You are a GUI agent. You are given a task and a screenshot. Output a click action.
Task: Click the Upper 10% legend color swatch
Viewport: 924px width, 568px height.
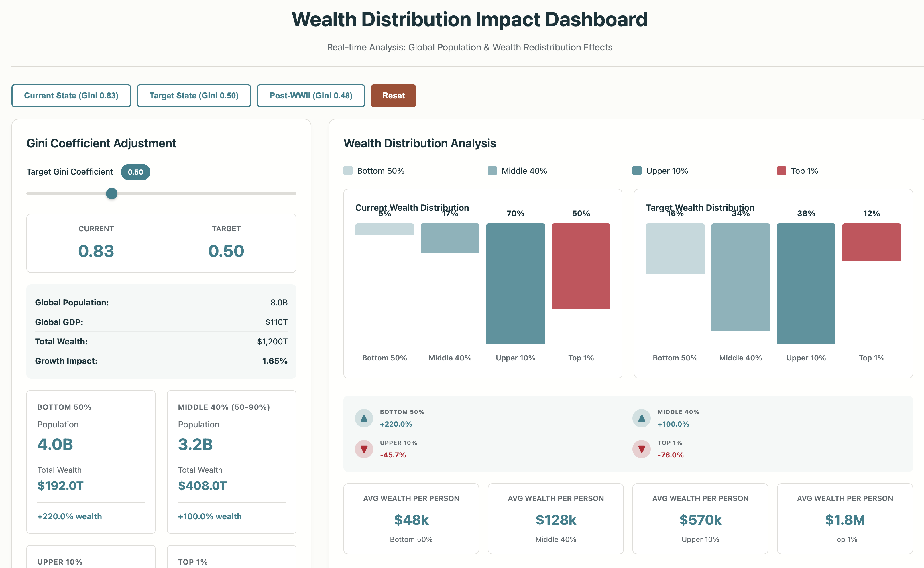637,171
